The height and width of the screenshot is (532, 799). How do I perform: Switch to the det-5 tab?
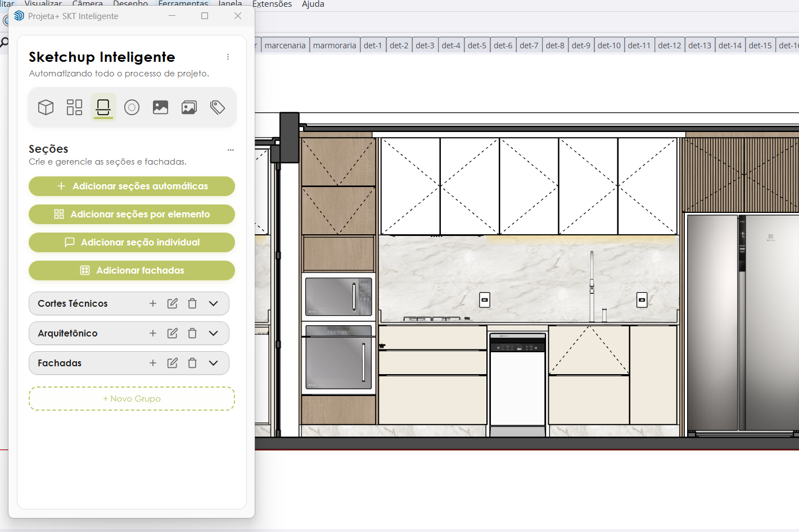477,45
